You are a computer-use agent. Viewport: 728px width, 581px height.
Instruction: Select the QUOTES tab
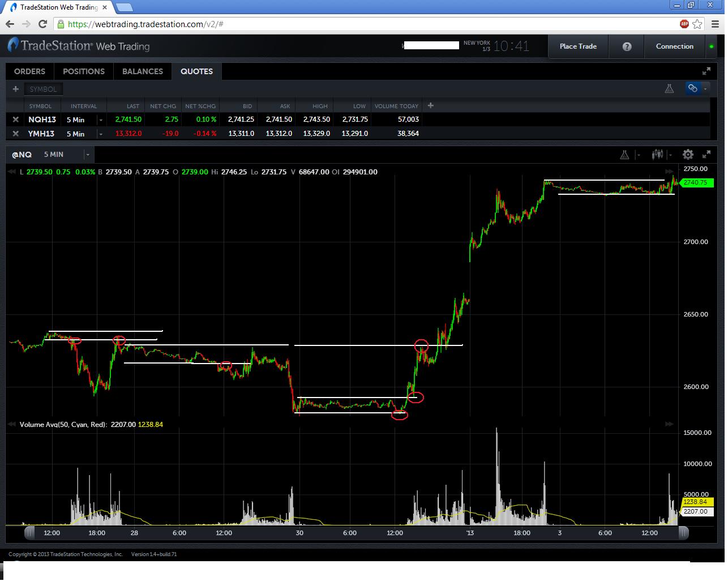coord(197,71)
